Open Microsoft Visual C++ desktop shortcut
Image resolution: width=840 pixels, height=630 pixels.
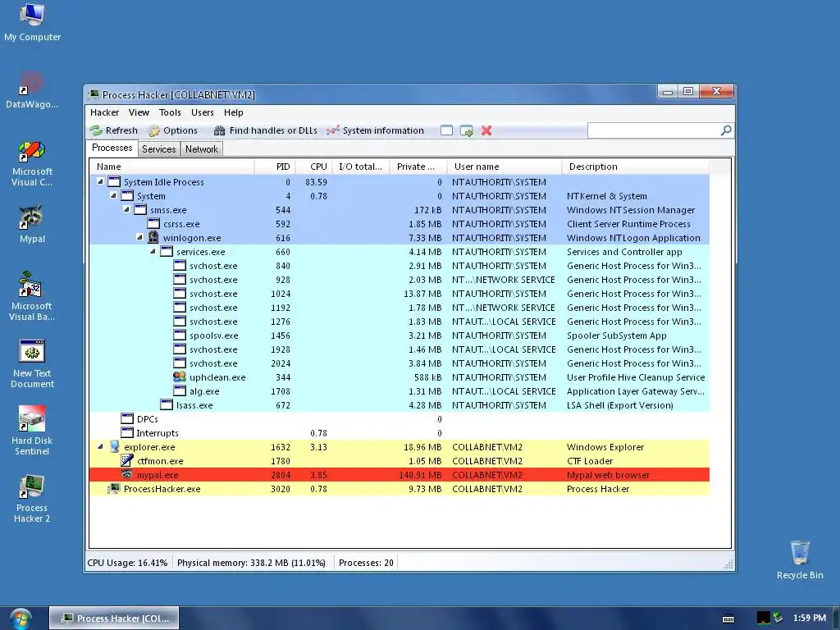pyautogui.click(x=32, y=163)
